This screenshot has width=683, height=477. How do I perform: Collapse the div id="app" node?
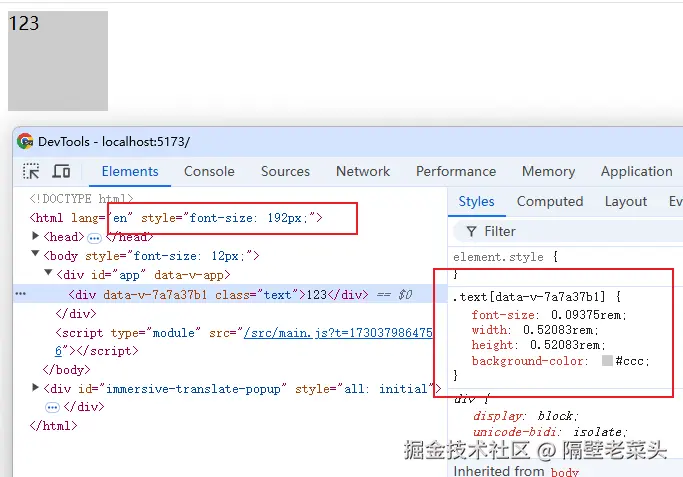(48, 272)
